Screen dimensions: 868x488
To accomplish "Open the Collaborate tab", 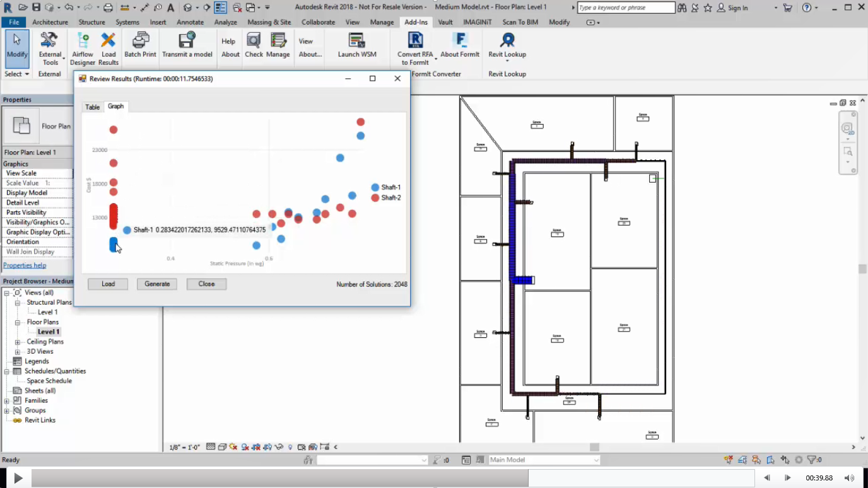I will tap(318, 22).
